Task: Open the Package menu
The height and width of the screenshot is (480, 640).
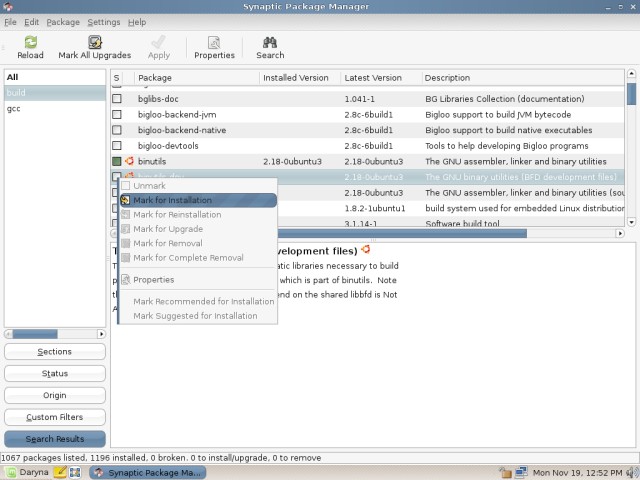Action: click(x=63, y=22)
